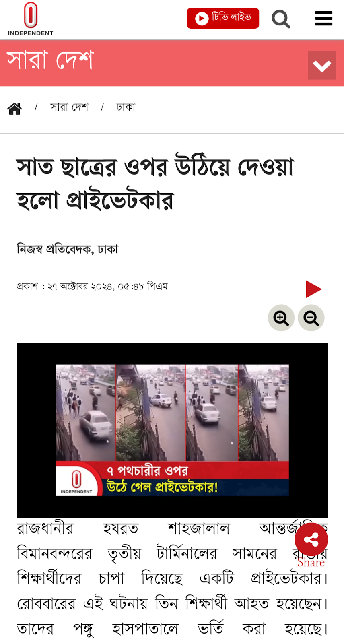Open the hamburger menu
The width and height of the screenshot is (344, 644).
(x=323, y=19)
